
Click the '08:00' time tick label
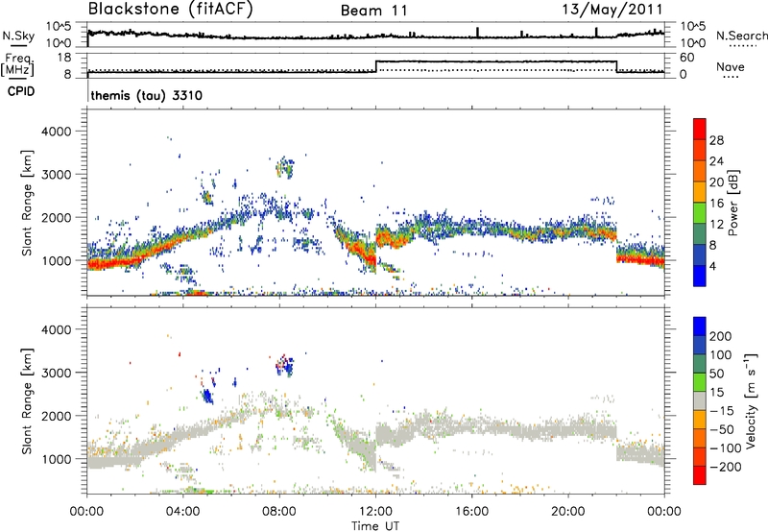tap(279, 512)
